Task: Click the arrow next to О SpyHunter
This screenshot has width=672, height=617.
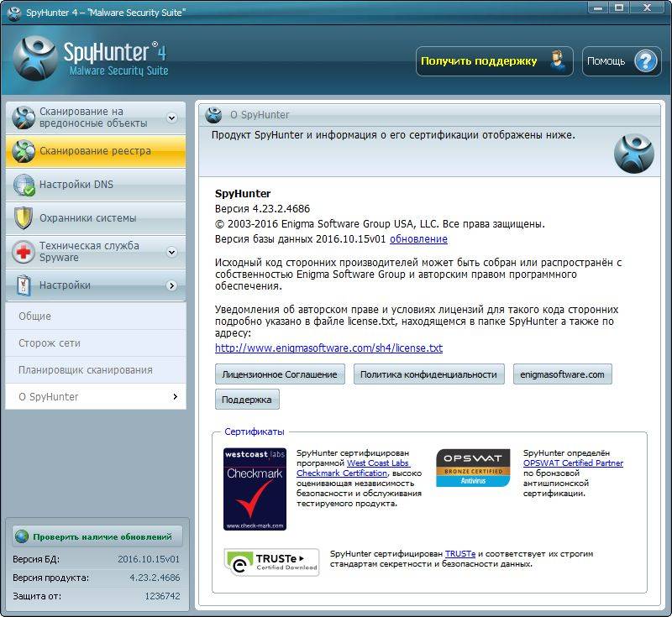Action: pyautogui.click(x=175, y=396)
